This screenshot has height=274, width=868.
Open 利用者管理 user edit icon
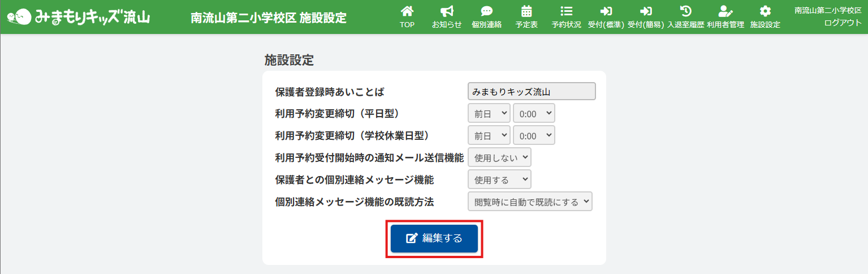(725, 11)
